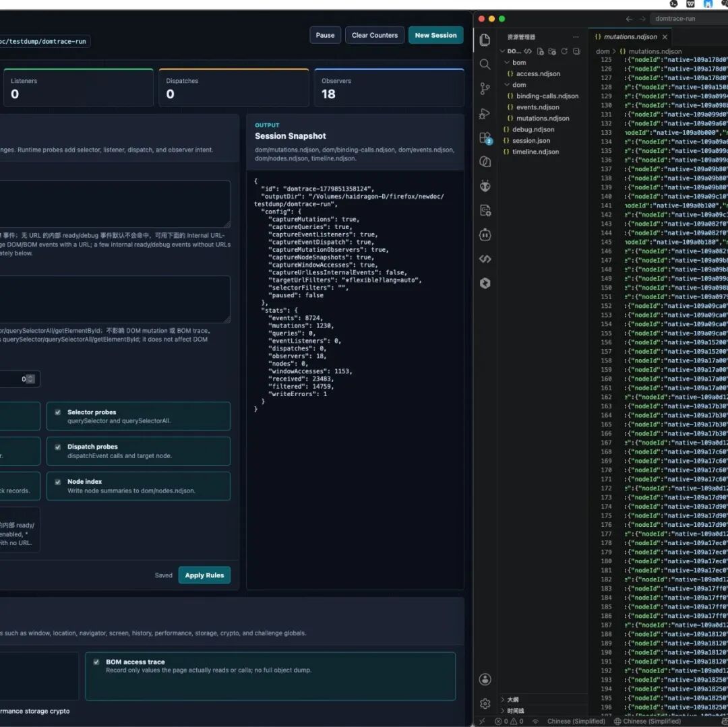Screen dimensions: 728x727
Task: Click the New Session button
Action: click(x=435, y=35)
